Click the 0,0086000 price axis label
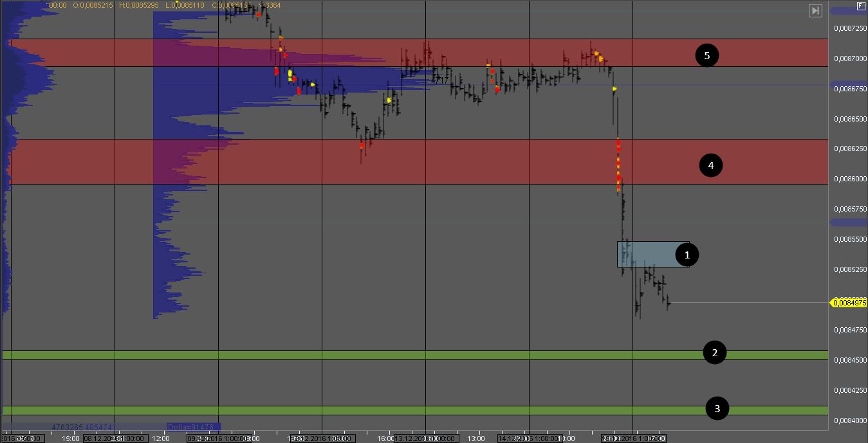Screen dimensions: 868x443 [x=849, y=179]
